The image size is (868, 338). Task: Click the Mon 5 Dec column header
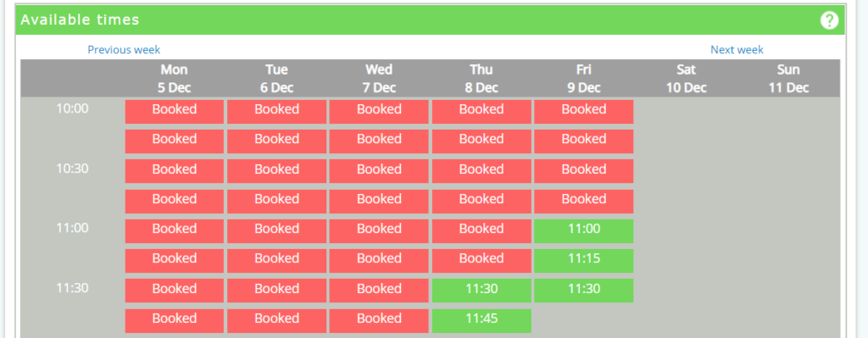click(175, 79)
